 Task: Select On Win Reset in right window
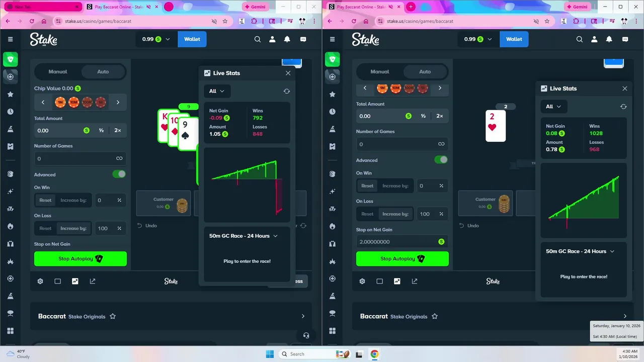[x=367, y=186]
